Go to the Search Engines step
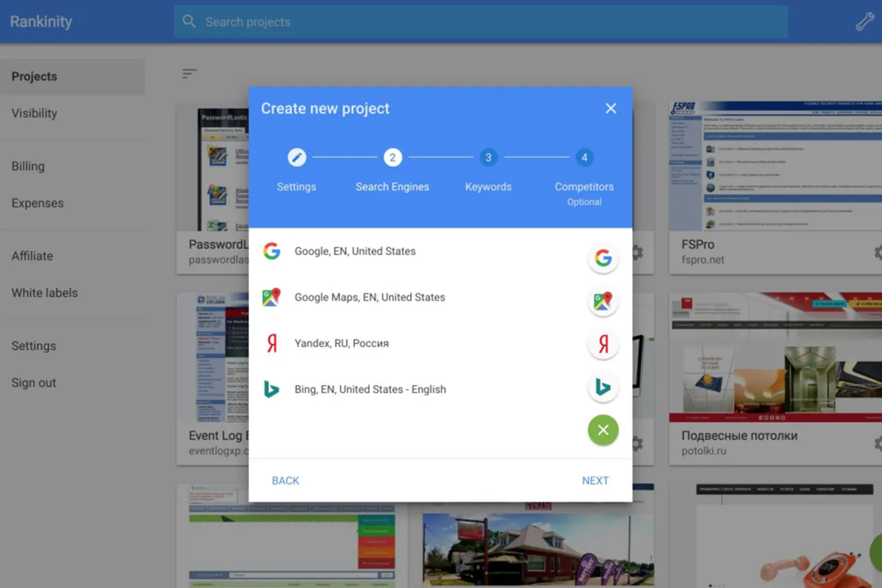Screen dimensions: 882x588 tap(392, 171)
